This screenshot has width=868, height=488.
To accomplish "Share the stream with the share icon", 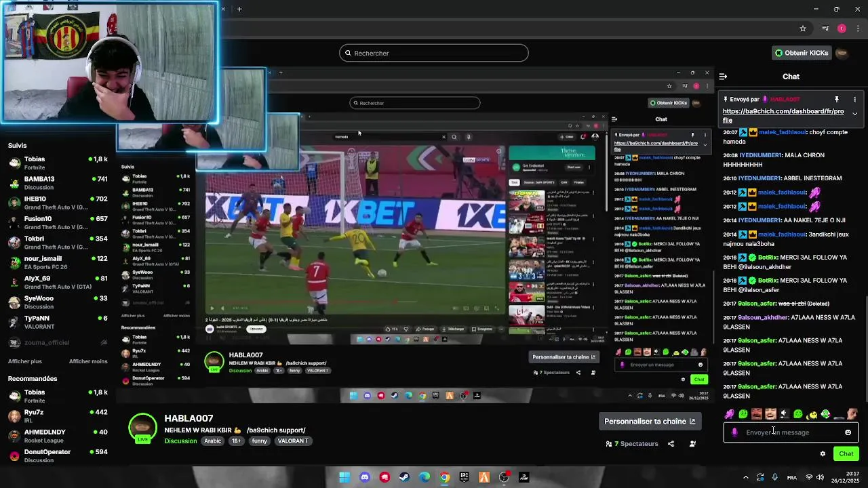I will 671,444.
